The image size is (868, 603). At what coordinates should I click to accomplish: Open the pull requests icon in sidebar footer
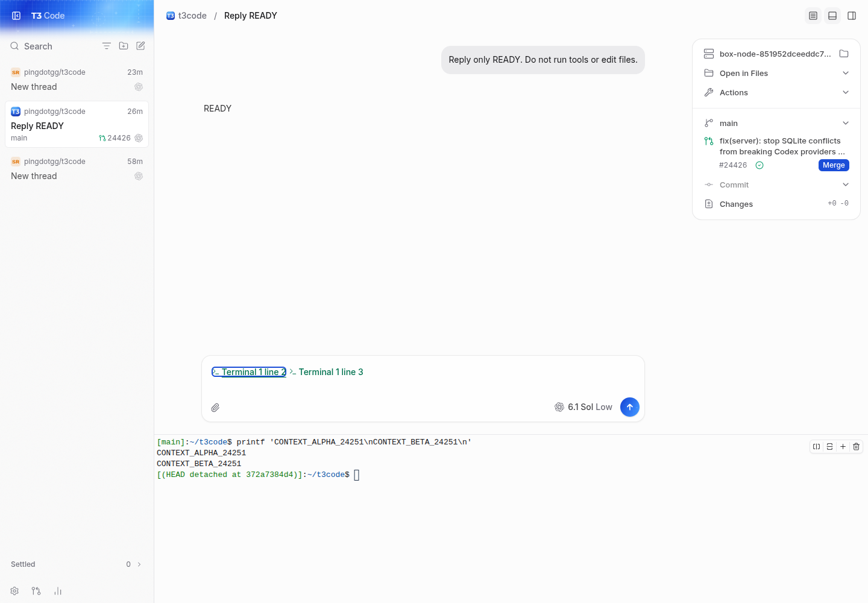coord(36,591)
